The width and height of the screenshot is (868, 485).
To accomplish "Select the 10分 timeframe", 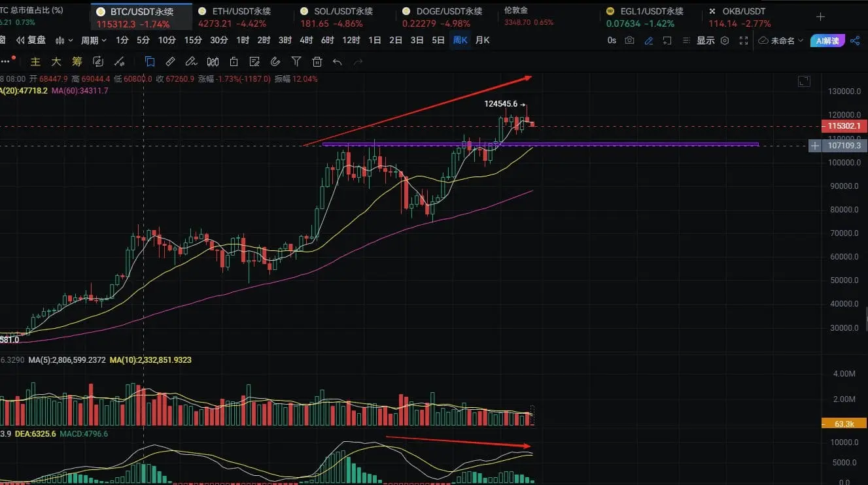I will (167, 40).
